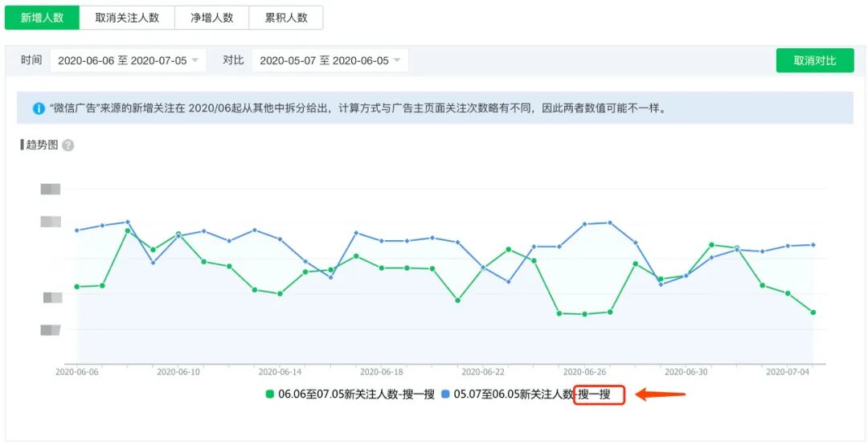Viewport: 868px width, 445px height.
Task: Toggle blue legend dot for 05.07至06.05 series
Action: click(x=445, y=394)
